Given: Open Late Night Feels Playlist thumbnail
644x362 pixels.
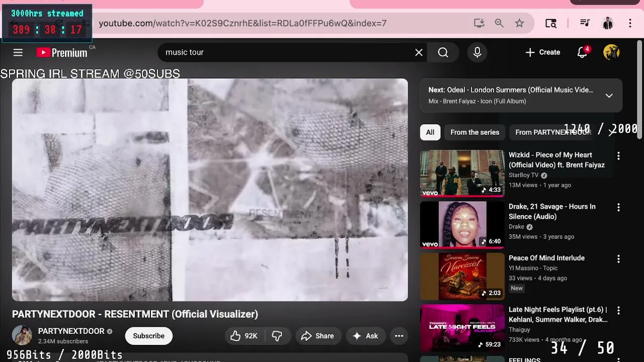Looking at the screenshot, I should [x=462, y=328].
